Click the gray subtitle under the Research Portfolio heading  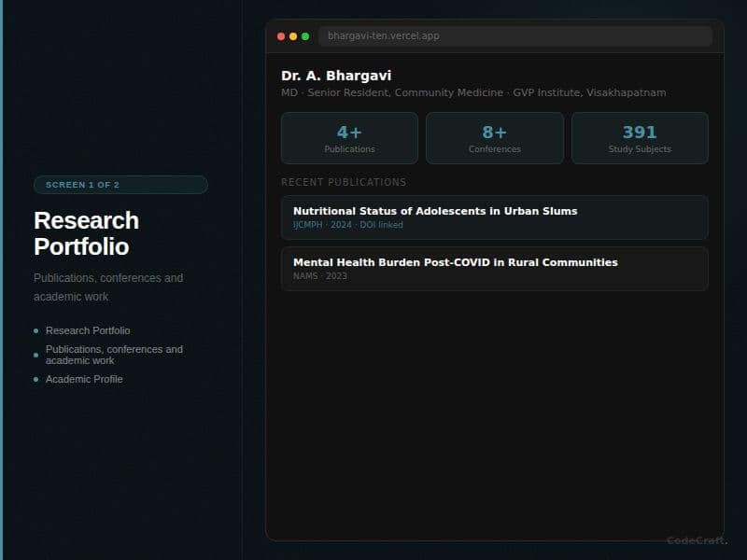point(108,287)
